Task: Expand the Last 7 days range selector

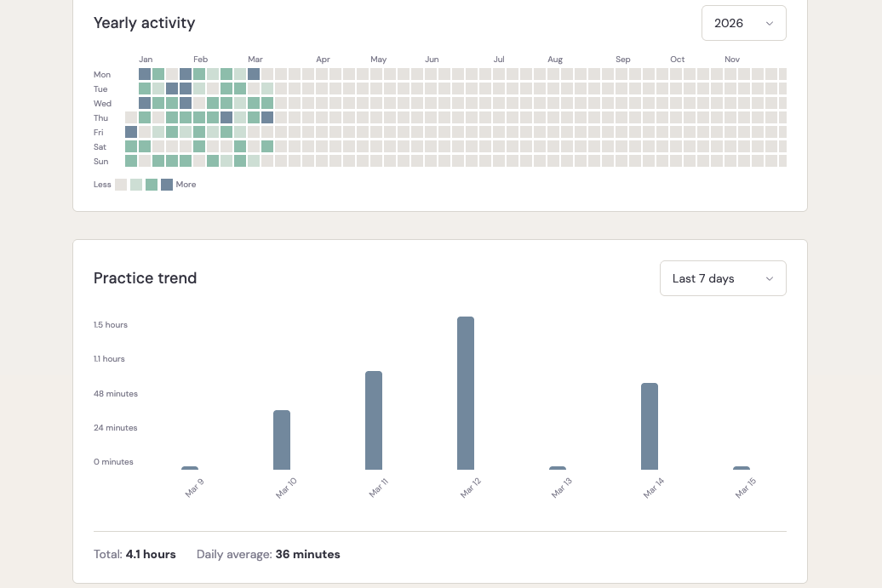Action: coord(723,278)
